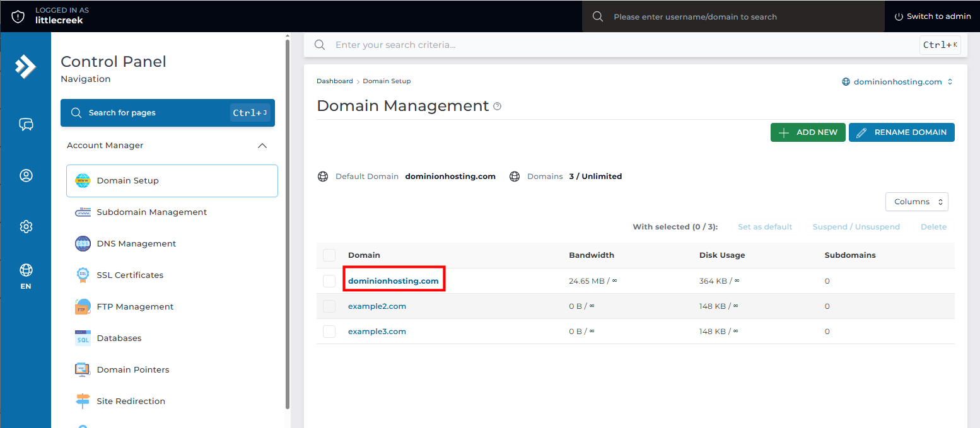Screen dimensions: 980x428
Task: Toggle the select-all checkbox in table header
Action: pyautogui.click(x=329, y=255)
